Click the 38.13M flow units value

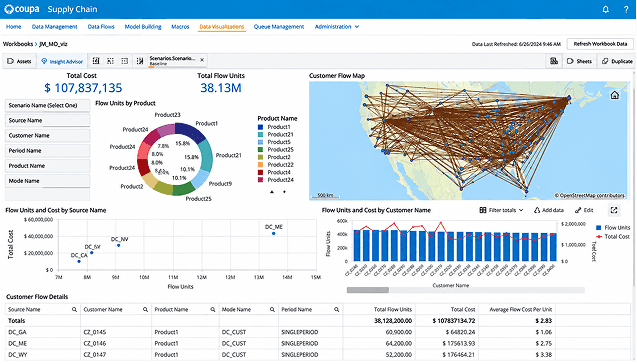221,88
